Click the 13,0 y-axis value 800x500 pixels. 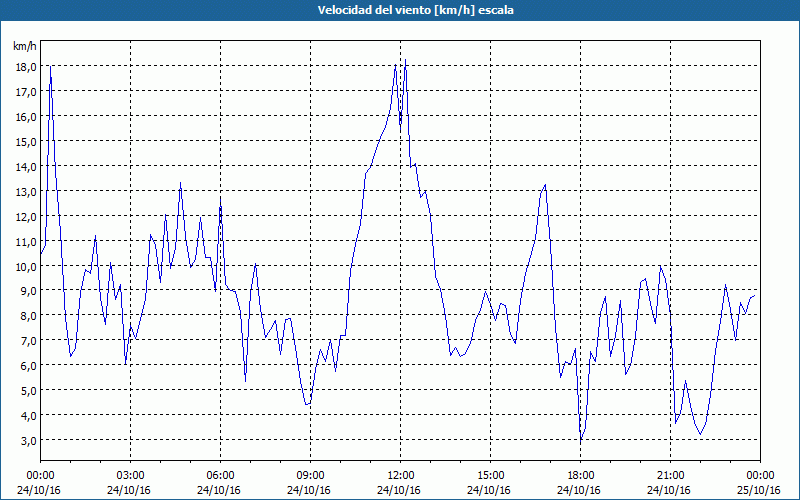[x=26, y=191]
